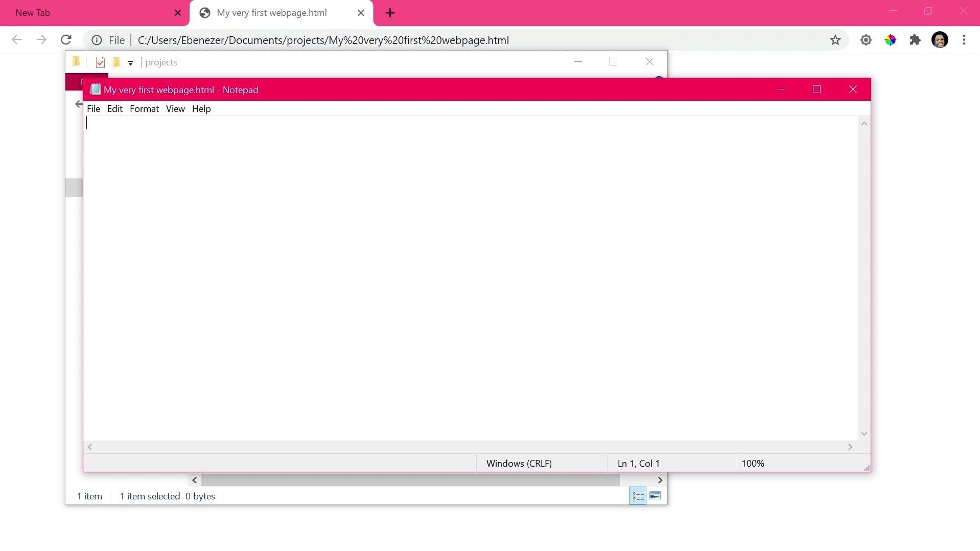Click the Explorer horizontal scroll right arrow
This screenshot has width=980, height=551.
[660, 480]
